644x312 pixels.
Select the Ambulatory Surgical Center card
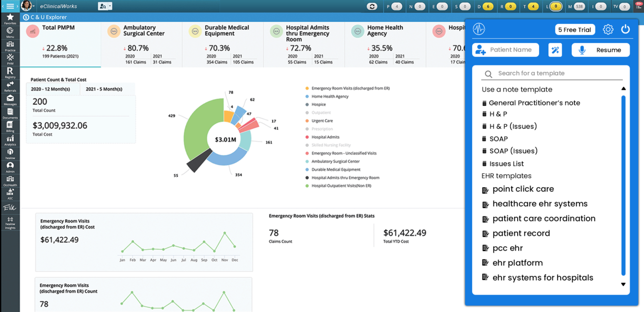(142, 44)
